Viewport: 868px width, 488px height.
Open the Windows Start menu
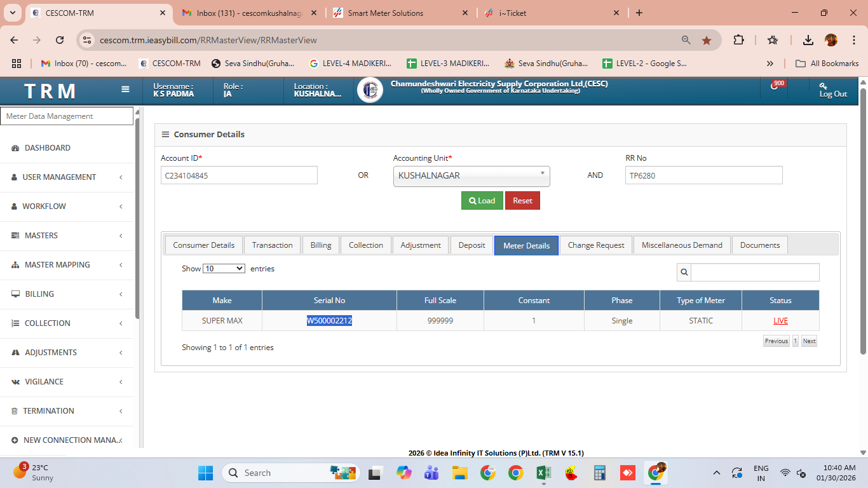tap(206, 473)
